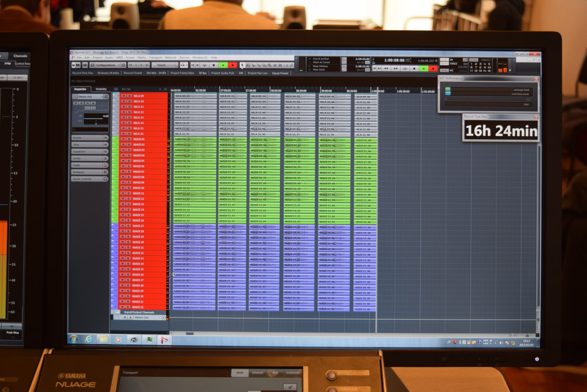This screenshot has height=392, width=587.
Task: Switch to the Visibility tab
Action: [101, 89]
